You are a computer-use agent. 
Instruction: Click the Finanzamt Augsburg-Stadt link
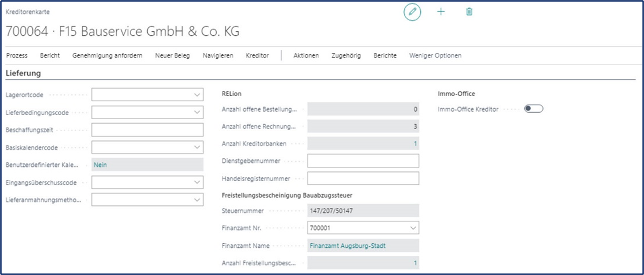point(347,246)
